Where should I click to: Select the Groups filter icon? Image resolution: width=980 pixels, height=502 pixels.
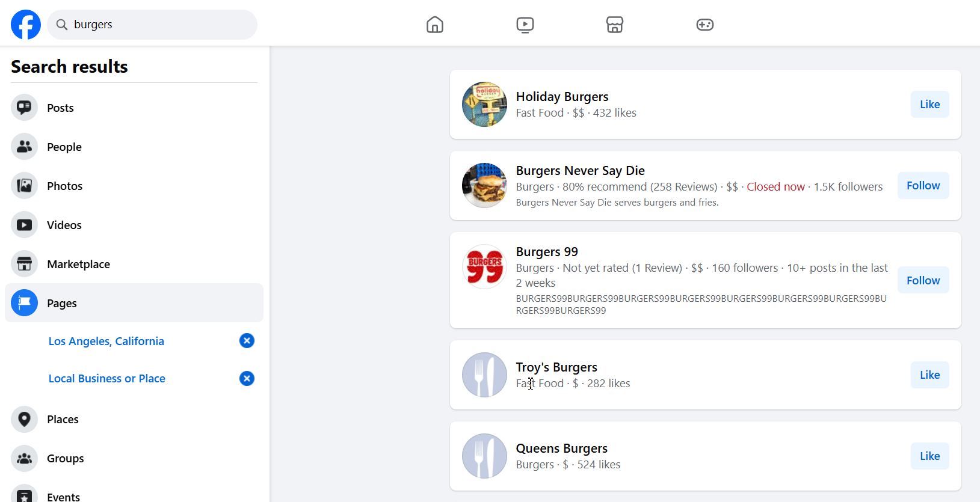coord(25,458)
